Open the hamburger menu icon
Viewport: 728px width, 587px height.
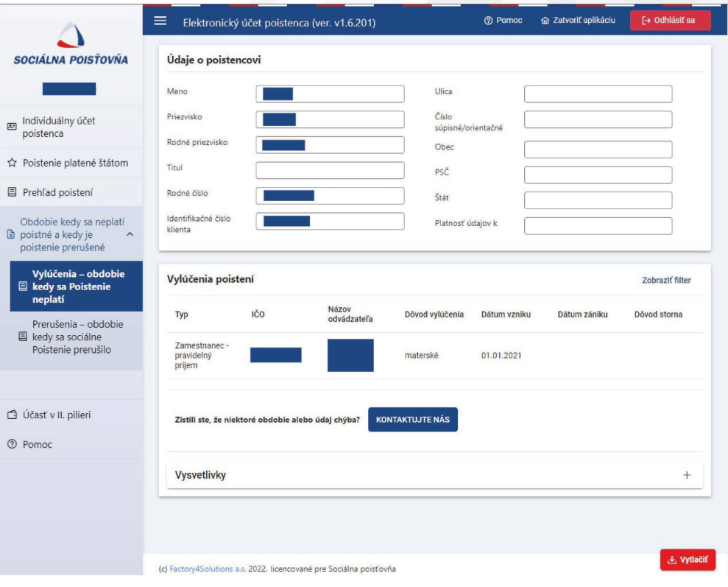[x=160, y=21]
